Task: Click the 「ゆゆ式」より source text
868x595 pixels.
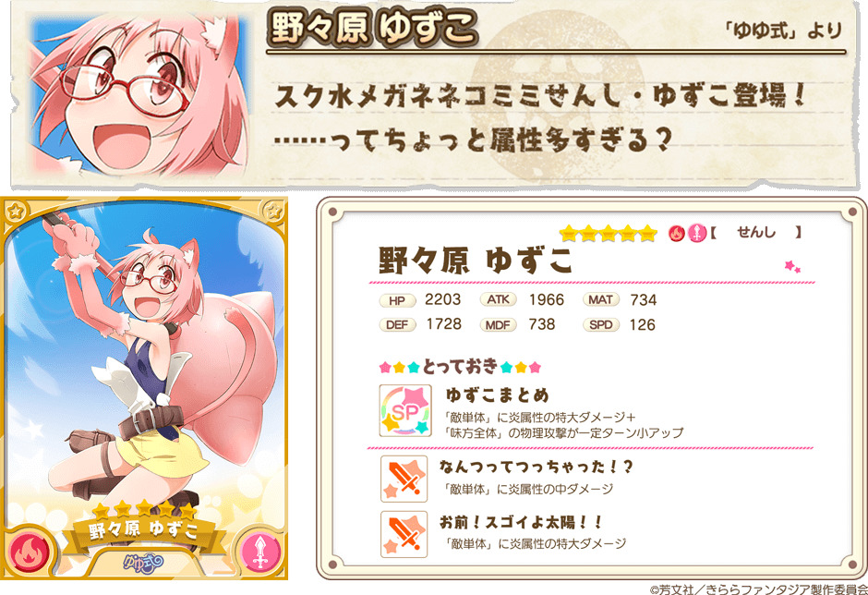Action: (784, 30)
